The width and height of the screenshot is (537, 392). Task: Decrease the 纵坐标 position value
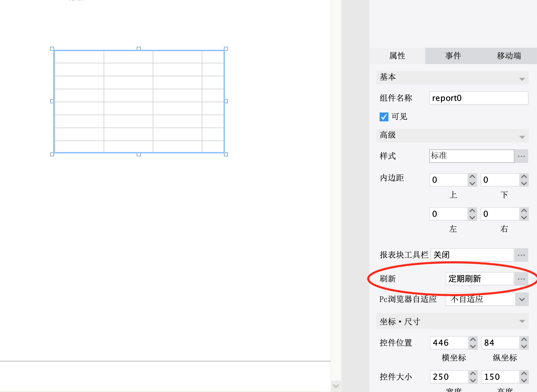[524, 346]
